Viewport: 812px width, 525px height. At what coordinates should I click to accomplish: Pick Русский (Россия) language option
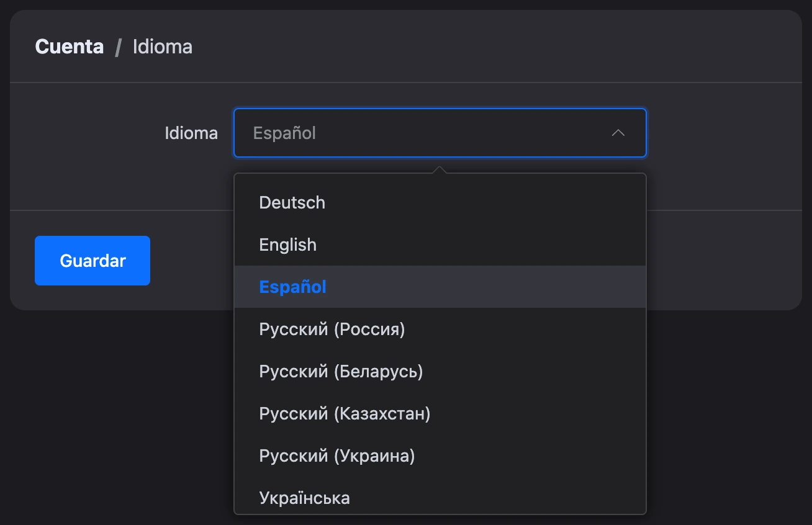pyautogui.click(x=440, y=329)
